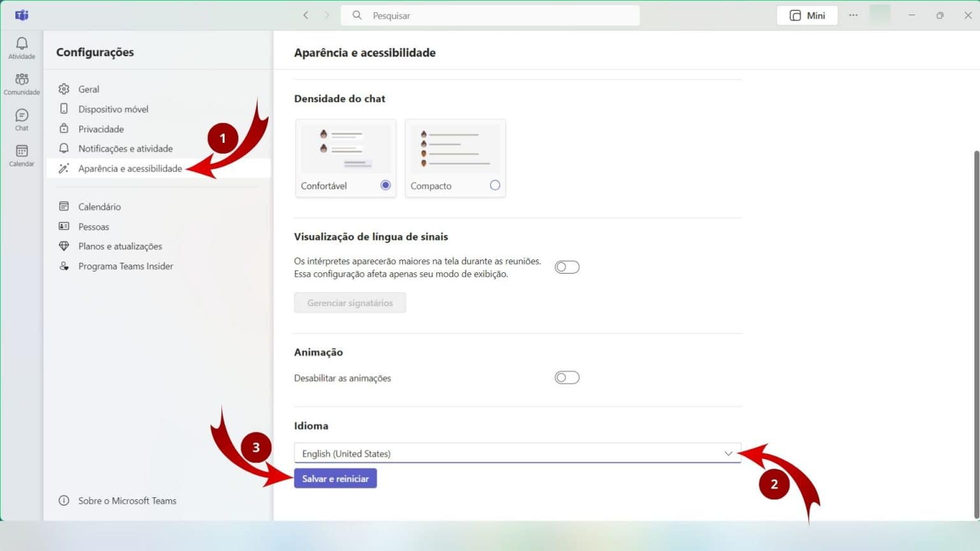Select Aparência e acessibilidade
Image resolution: width=980 pixels, height=551 pixels.
click(130, 168)
